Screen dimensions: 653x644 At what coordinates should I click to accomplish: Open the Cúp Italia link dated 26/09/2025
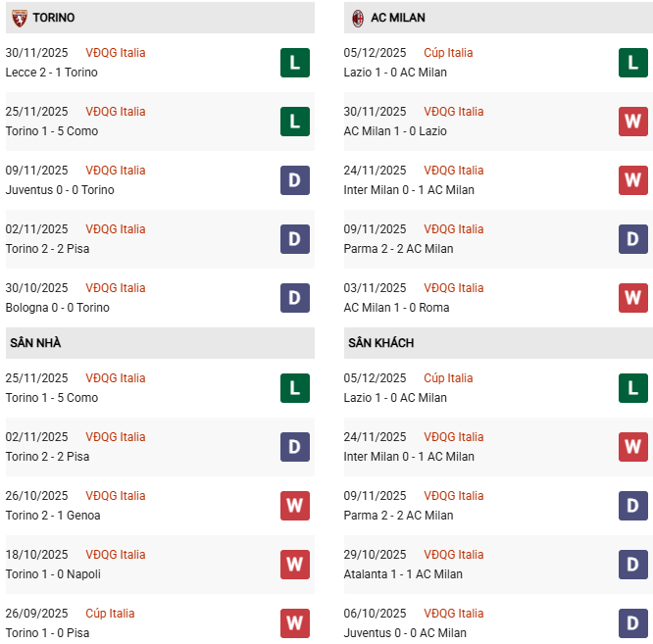coord(110,614)
